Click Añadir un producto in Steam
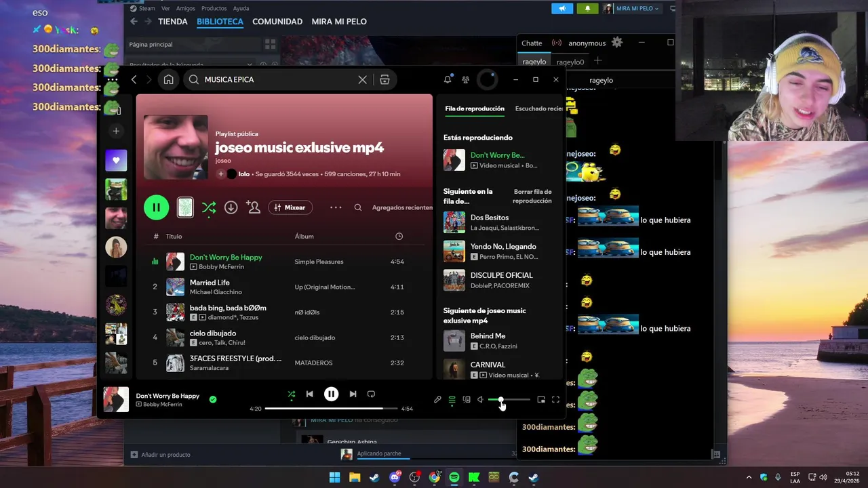 click(161, 455)
